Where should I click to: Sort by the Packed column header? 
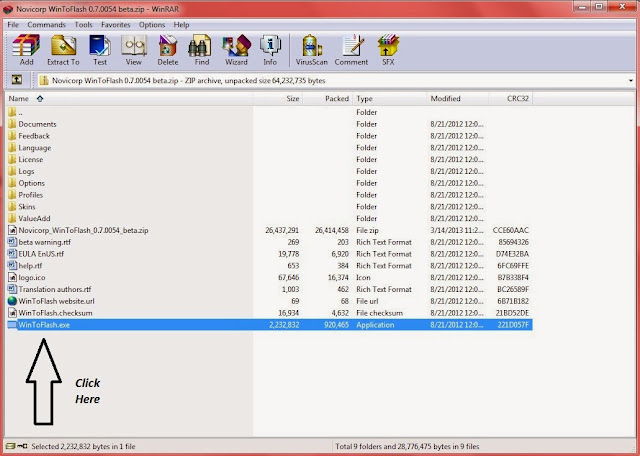tap(327, 99)
